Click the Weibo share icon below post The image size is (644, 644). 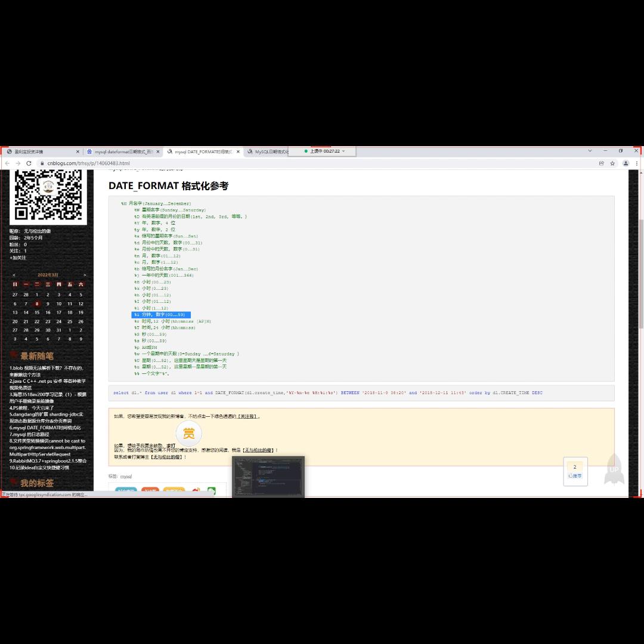pos(196,491)
